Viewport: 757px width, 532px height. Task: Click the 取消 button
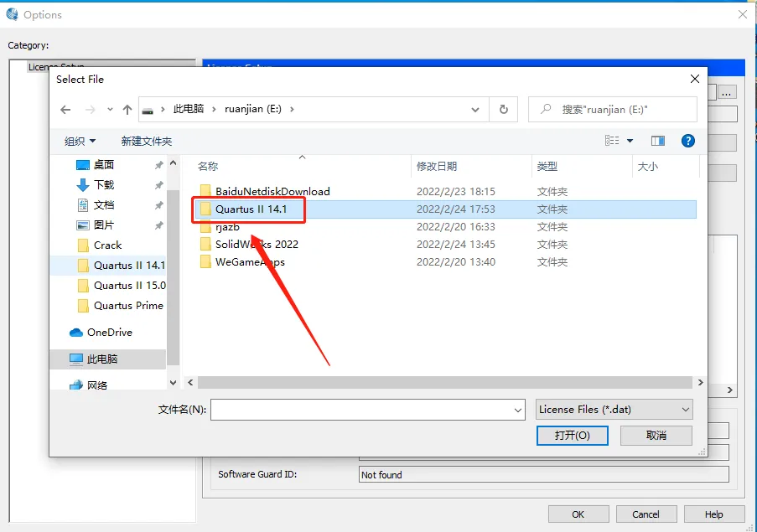656,436
